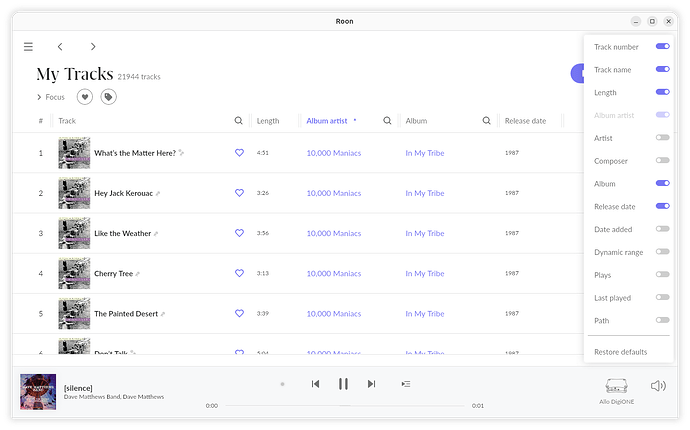
Task: Click the playback progress seek bar
Action: (345, 406)
